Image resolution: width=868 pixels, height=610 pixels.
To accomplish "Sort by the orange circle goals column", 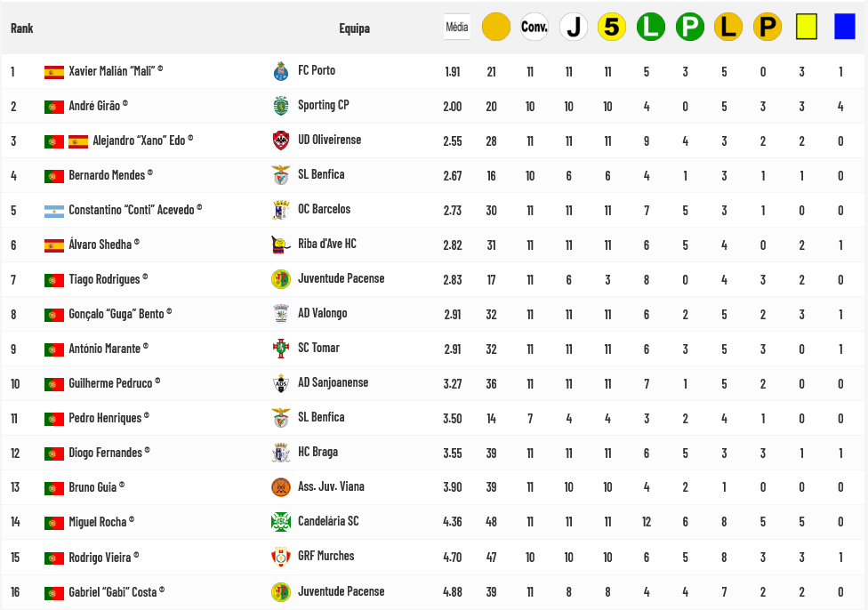I will pos(496,27).
